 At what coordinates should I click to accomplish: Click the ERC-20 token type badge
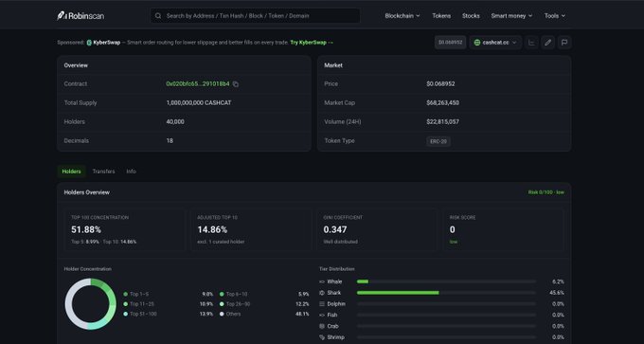coord(438,141)
